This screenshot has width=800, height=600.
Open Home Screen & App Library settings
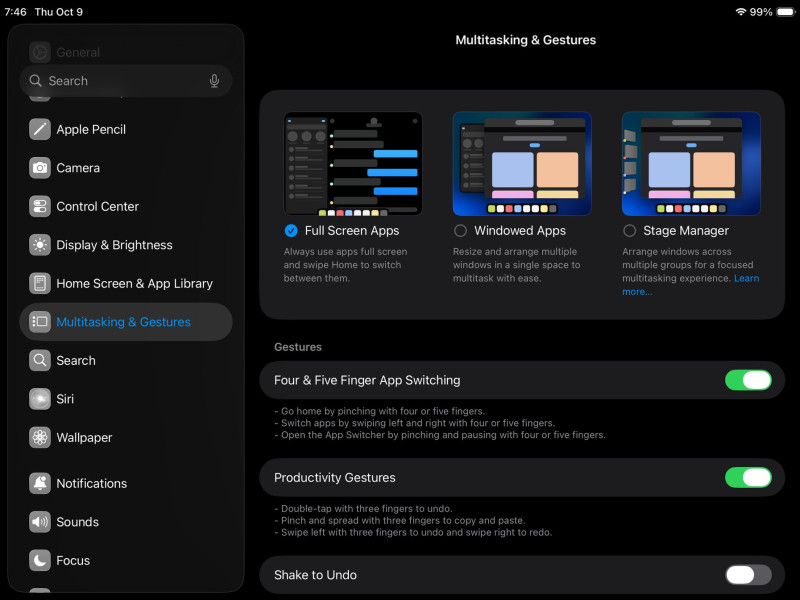pos(134,283)
